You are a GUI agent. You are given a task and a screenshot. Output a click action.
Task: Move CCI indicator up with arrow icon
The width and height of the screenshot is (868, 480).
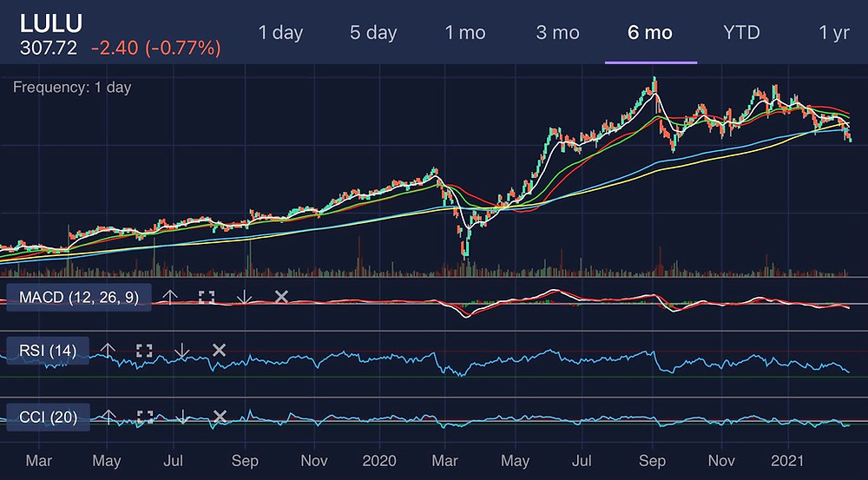click(109, 417)
